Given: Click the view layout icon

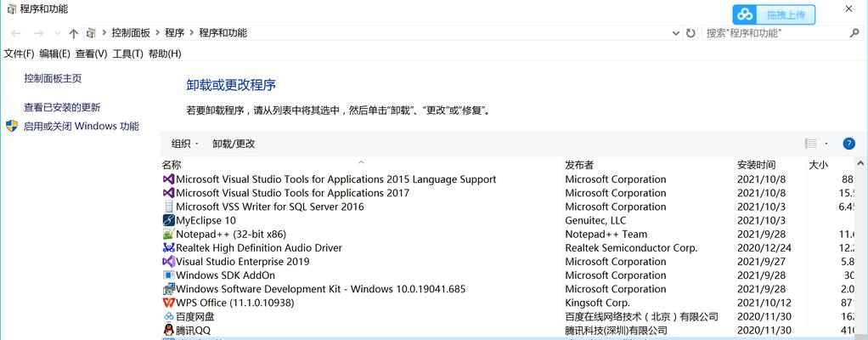Looking at the screenshot, I should pos(810,144).
